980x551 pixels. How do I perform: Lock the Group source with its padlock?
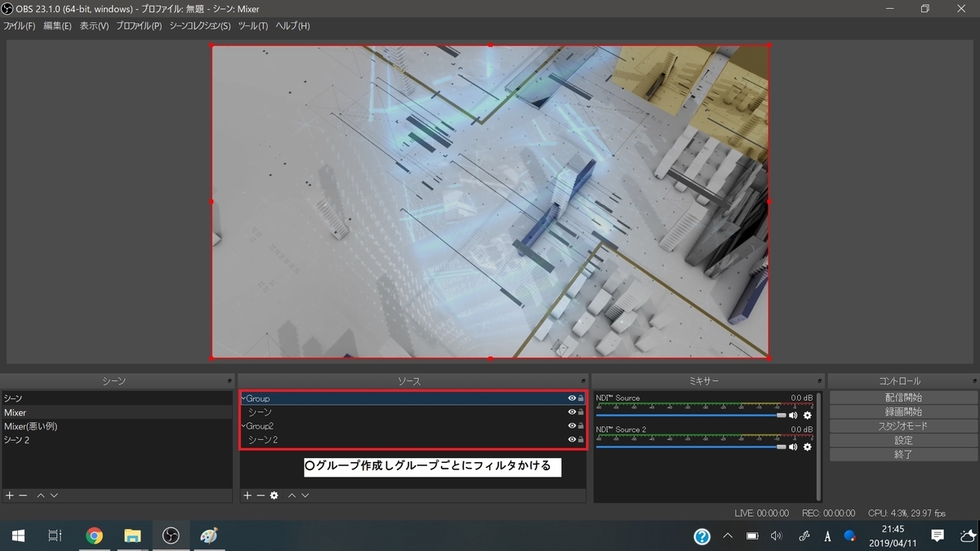tap(581, 398)
